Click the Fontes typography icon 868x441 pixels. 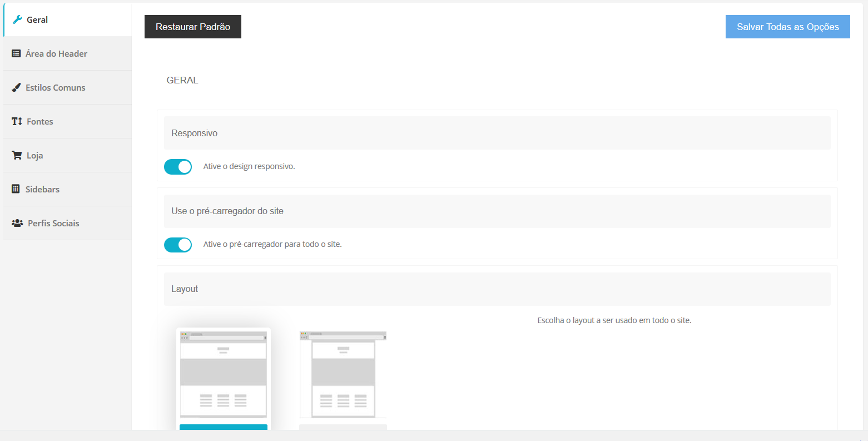16,121
